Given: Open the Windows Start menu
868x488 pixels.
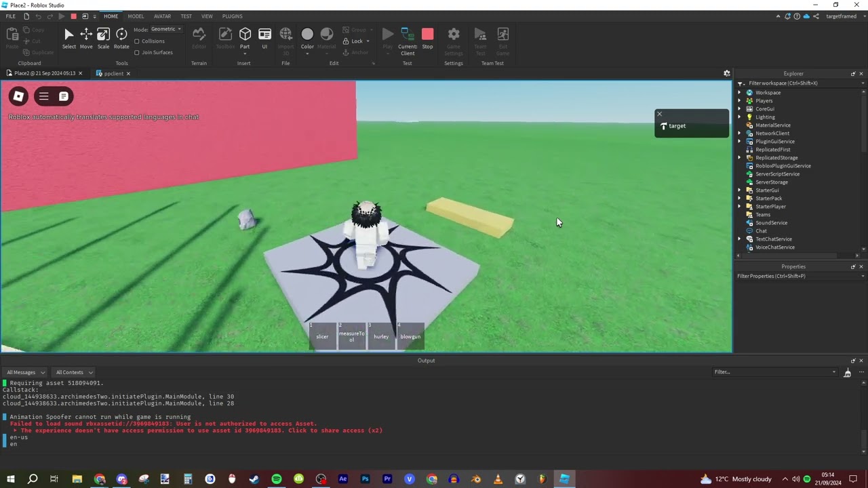Looking at the screenshot, I should tap(10, 479).
